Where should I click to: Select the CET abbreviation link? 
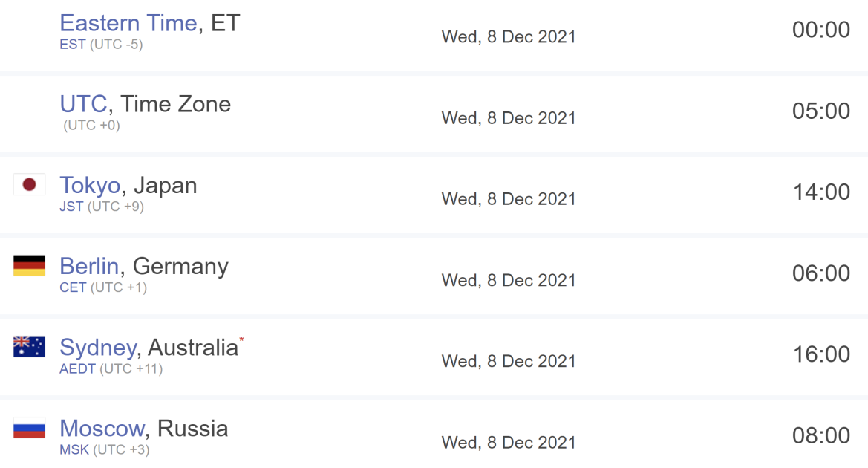73,287
